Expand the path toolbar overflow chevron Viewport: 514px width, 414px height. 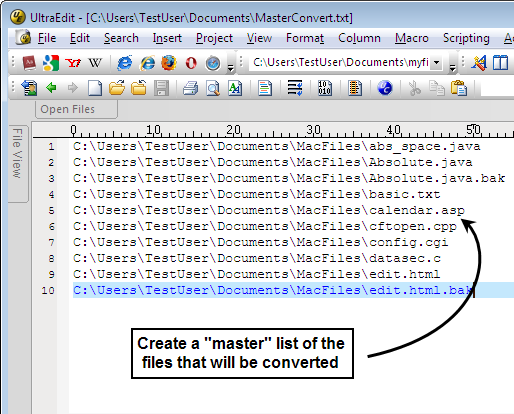point(452,68)
